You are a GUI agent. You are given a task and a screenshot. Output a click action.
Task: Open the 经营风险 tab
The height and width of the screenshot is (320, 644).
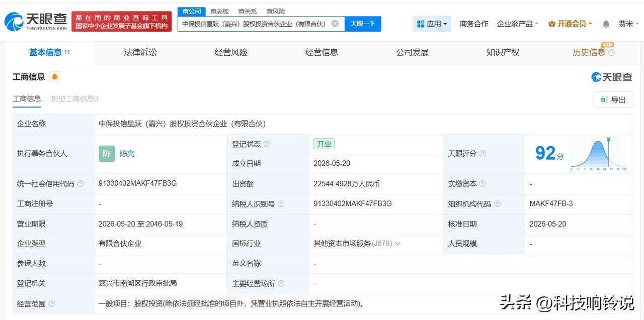click(231, 52)
